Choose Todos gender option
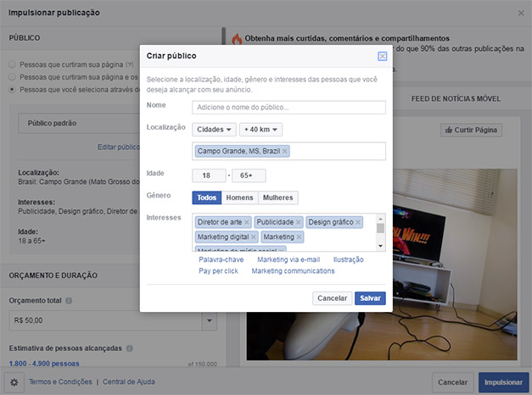This screenshot has width=532, height=395. pos(207,197)
